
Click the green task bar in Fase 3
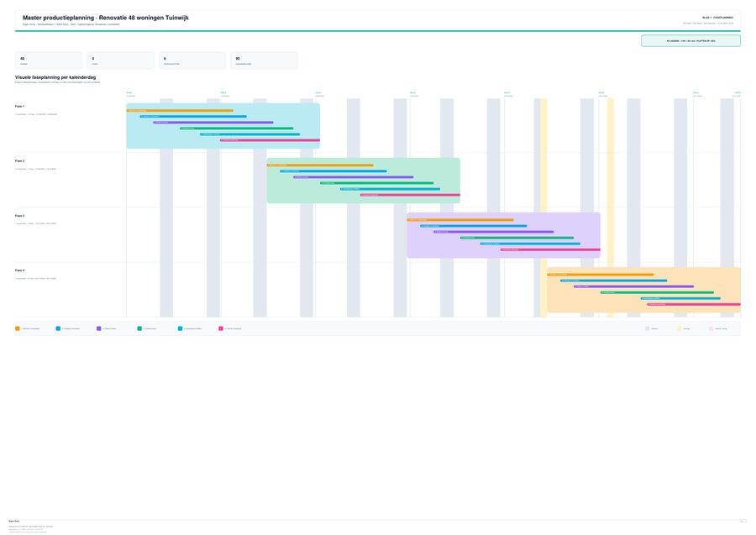[517, 238]
